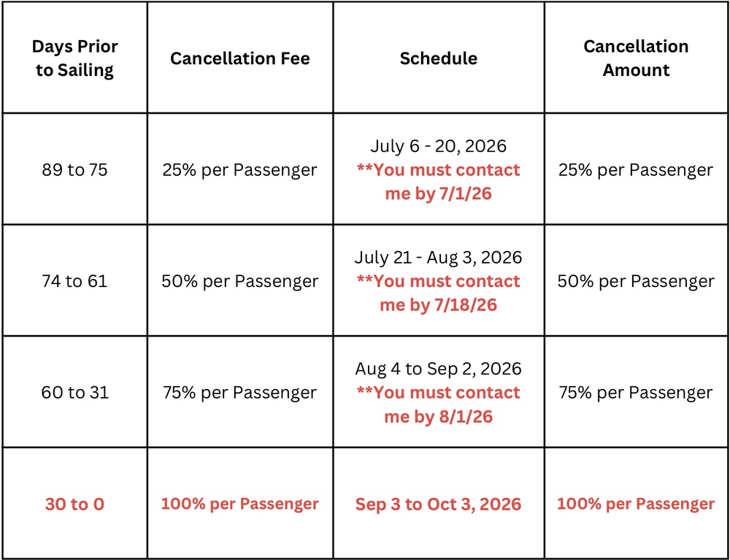This screenshot has width=730, height=560.
Task: Select the '60 to 31' days cell
Action: (74, 393)
